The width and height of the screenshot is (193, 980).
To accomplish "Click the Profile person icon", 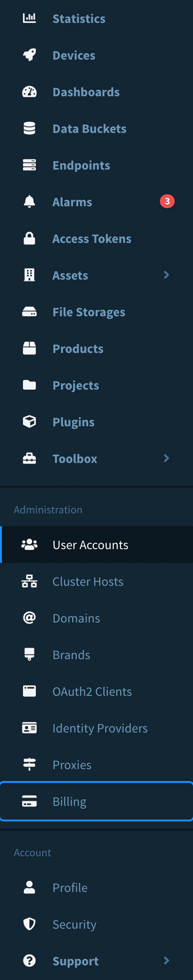I will (29, 887).
